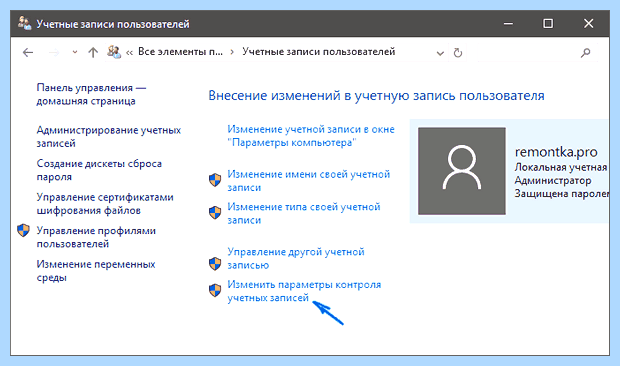This screenshot has width=620, height=366.
Task: Click the user accounts icon in address bar
Action: point(114,52)
